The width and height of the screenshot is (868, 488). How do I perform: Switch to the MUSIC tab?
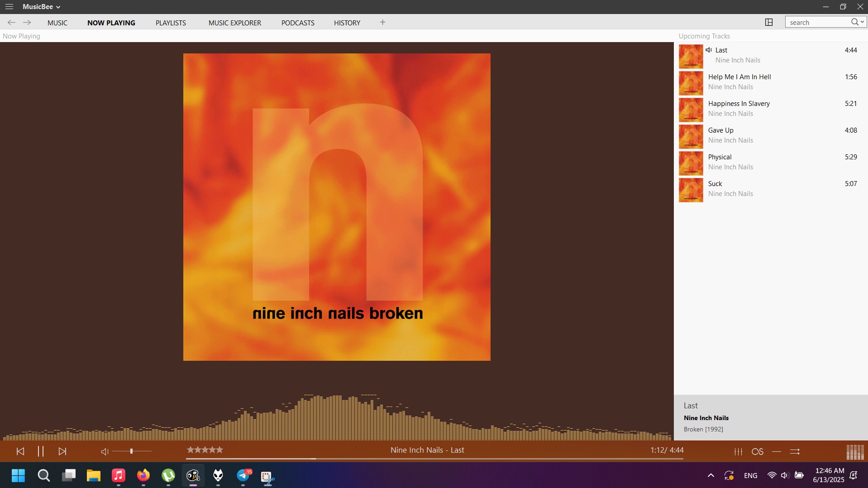point(57,23)
